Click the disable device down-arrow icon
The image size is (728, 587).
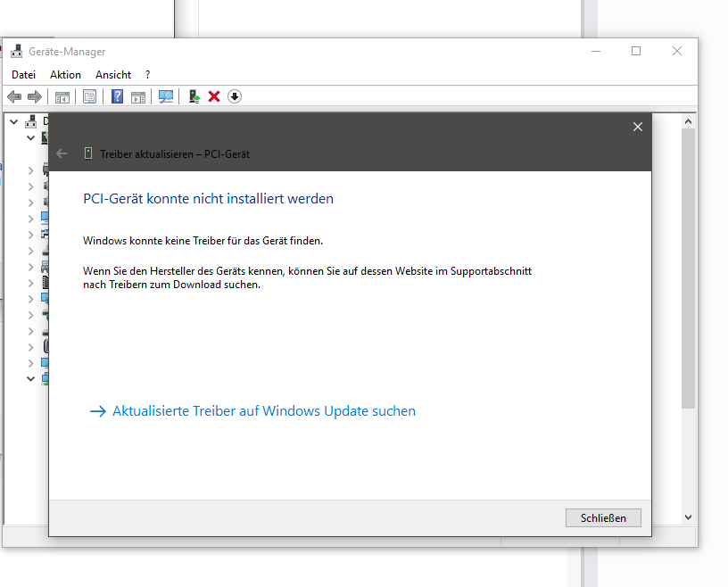coord(235,96)
